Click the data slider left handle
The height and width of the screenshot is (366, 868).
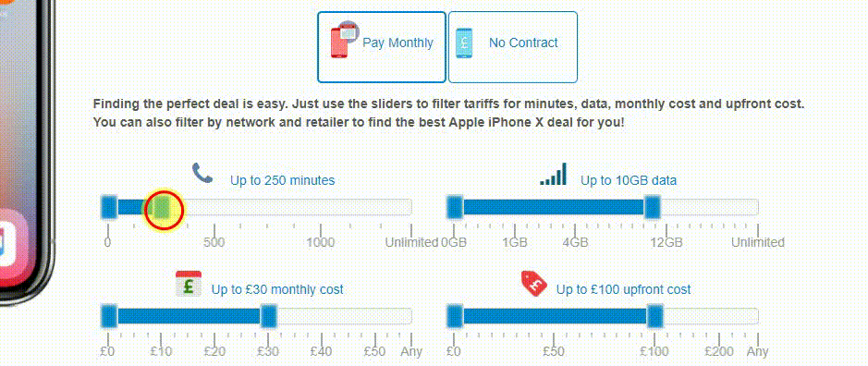click(455, 207)
